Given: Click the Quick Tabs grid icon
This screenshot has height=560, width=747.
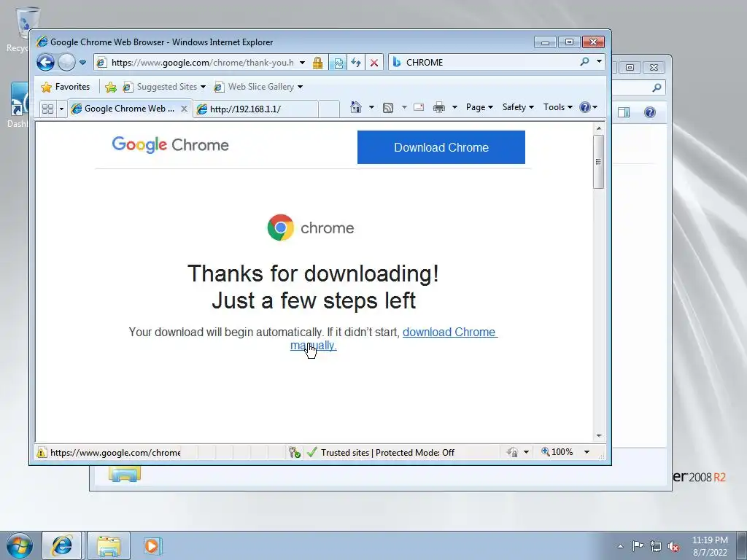Looking at the screenshot, I should (x=47, y=109).
